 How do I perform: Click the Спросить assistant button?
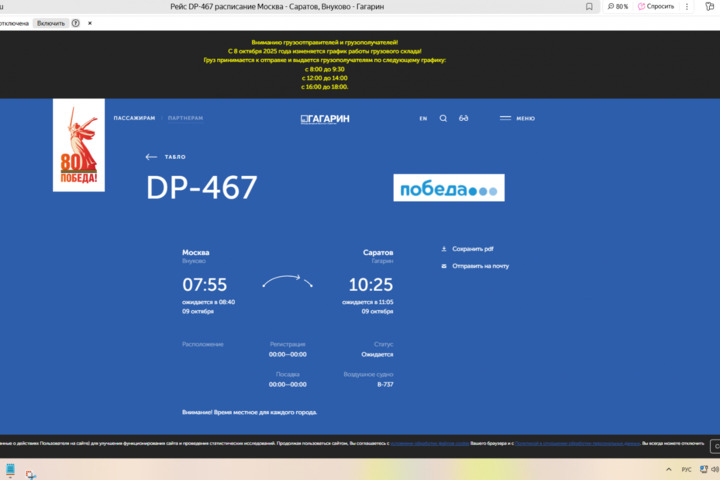pyautogui.click(x=657, y=6)
